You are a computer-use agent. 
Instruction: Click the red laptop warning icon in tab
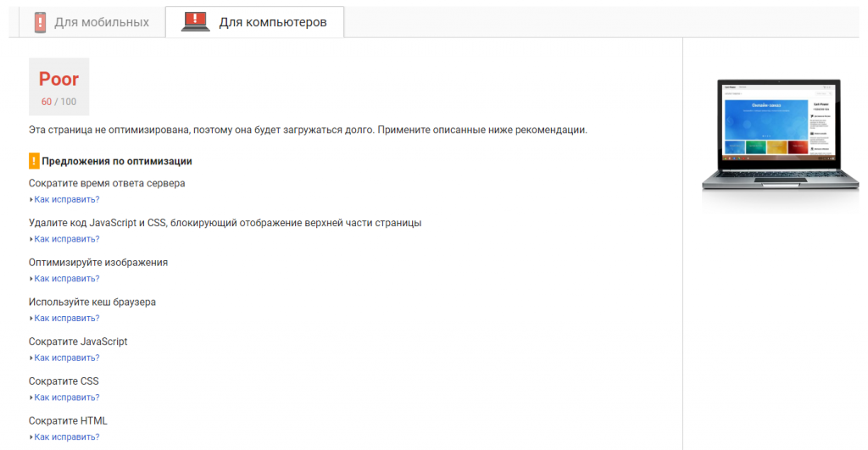click(x=196, y=21)
